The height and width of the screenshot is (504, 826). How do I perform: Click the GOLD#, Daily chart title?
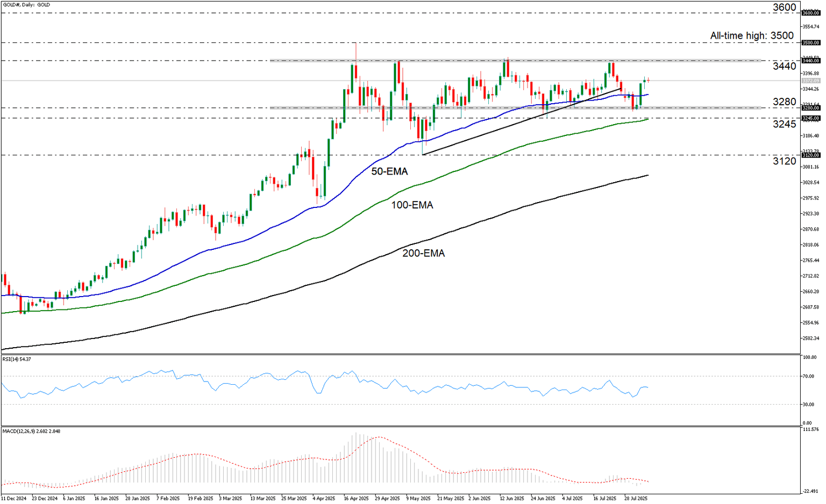click(26, 5)
